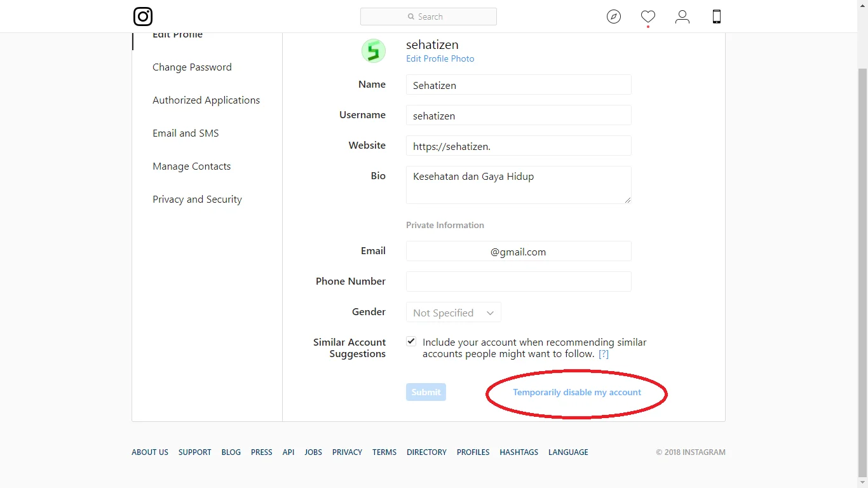Image resolution: width=868 pixels, height=488 pixels.
Task: Go to profile via person icon
Action: pos(682,17)
